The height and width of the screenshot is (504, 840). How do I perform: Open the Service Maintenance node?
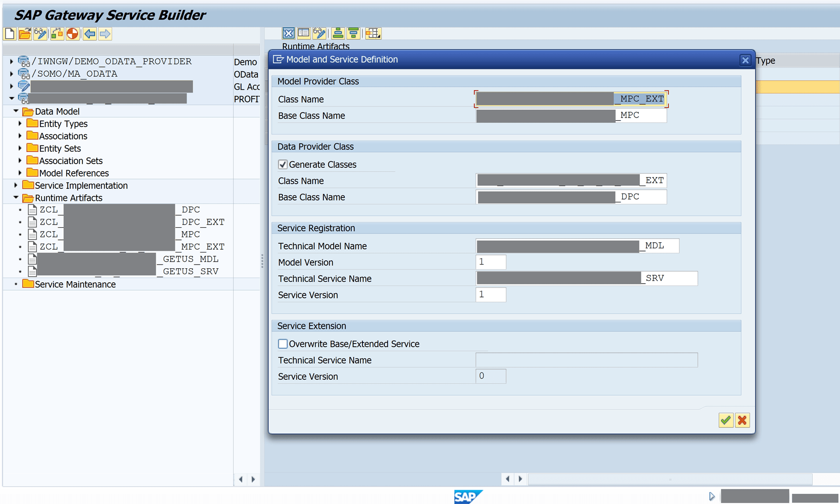(x=75, y=284)
